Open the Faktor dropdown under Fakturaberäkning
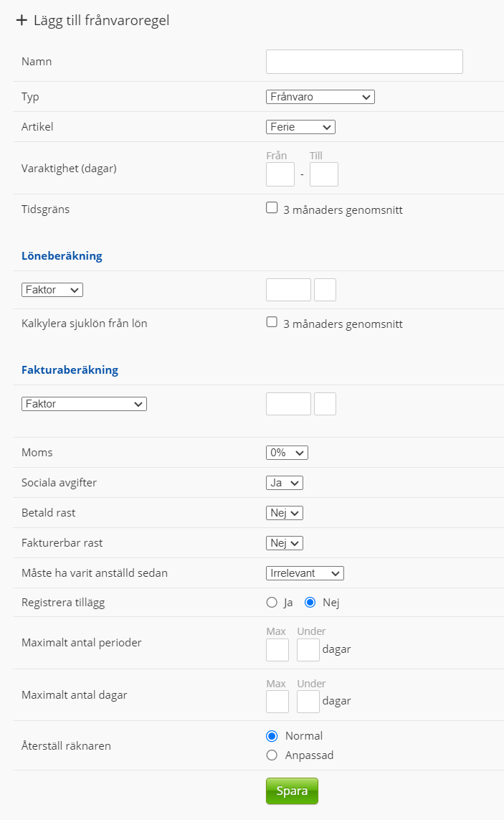This screenshot has height=820, width=504. (84, 404)
